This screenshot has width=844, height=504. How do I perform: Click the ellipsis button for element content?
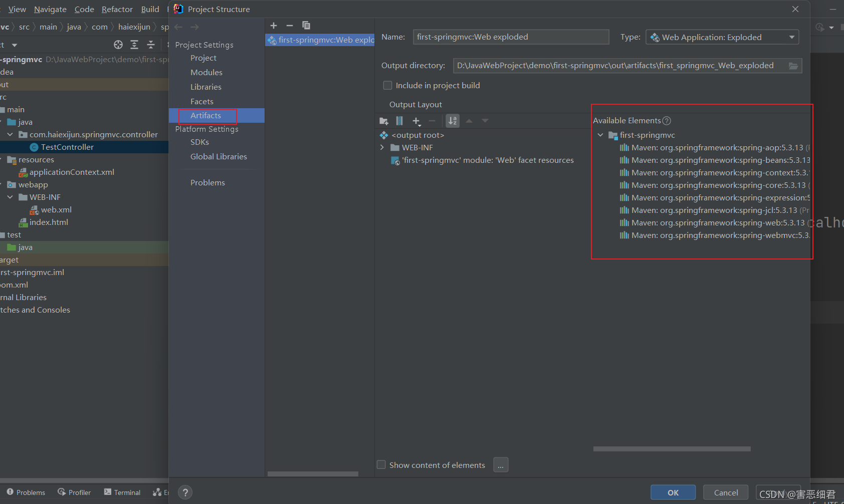[501, 465]
